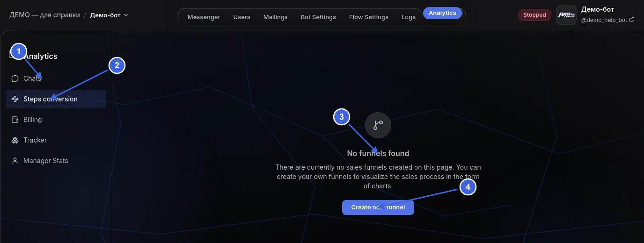Open Flow Settings tab

pyautogui.click(x=368, y=17)
